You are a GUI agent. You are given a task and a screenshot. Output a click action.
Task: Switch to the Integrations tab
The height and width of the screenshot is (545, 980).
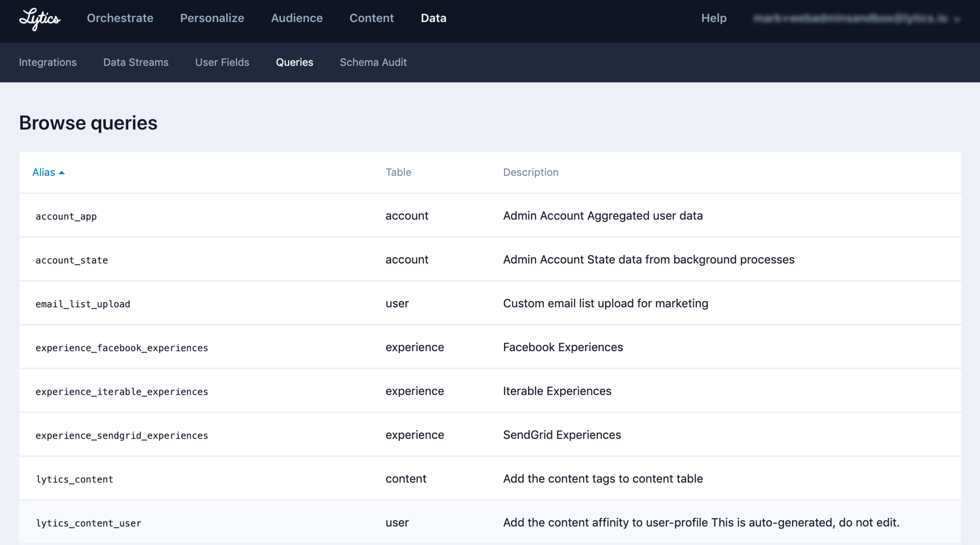point(48,62)
